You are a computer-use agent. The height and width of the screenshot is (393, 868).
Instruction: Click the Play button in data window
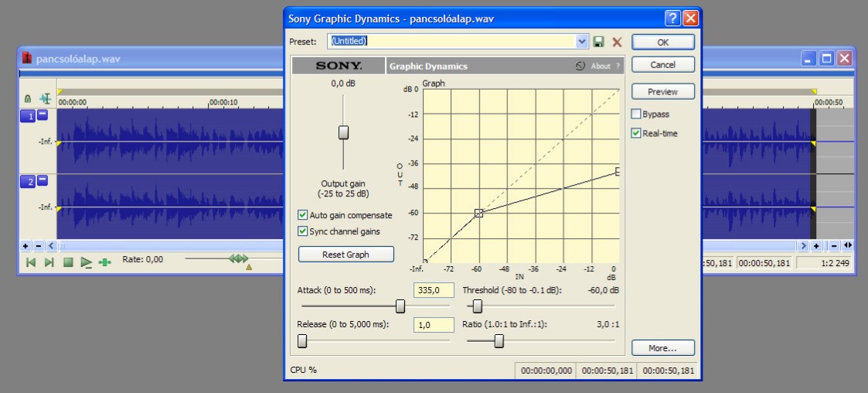tap(87, 262)
